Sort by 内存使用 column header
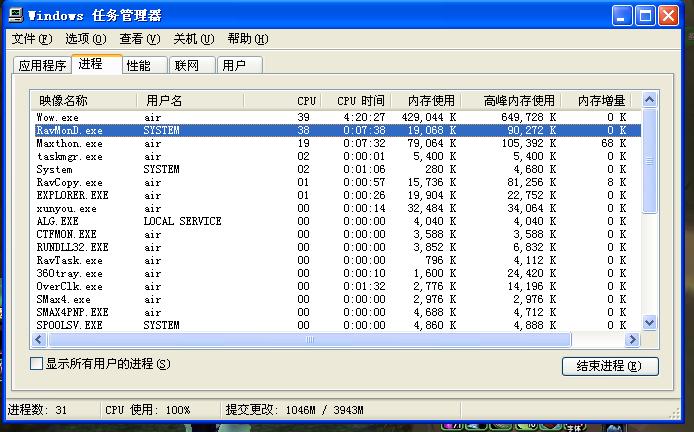Viewport: 694px width, 432px height. (x=426, y=100)
